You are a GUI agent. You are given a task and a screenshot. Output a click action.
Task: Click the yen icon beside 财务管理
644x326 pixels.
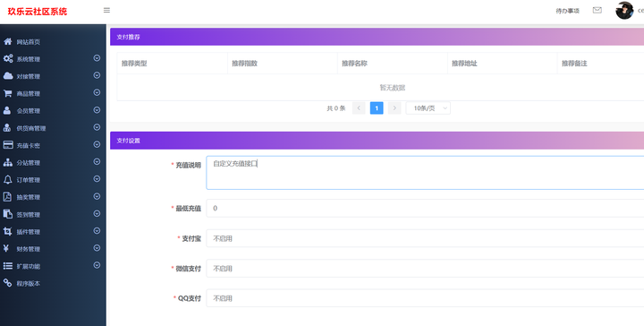[x=6, y=248]
